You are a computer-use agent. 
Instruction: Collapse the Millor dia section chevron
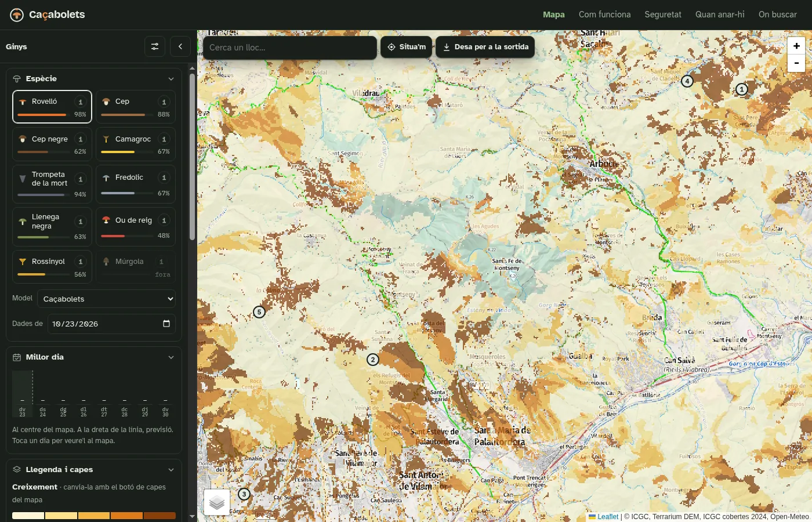[171, 357]
